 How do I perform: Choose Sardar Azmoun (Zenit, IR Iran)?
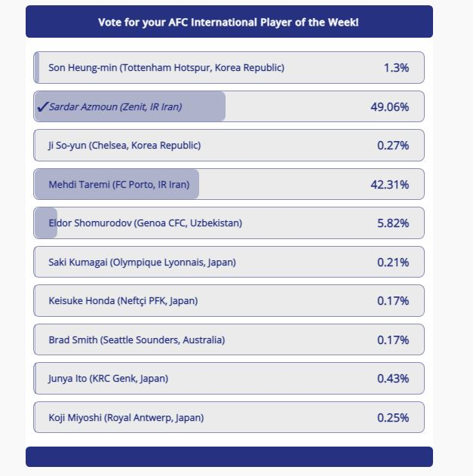tap(229, 106)
